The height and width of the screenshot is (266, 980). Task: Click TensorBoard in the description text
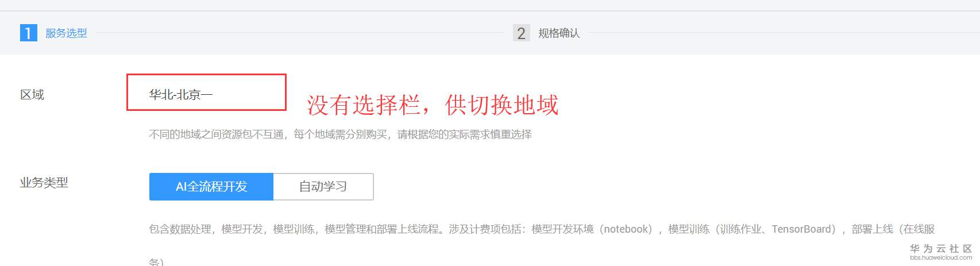tap(803, 229)
